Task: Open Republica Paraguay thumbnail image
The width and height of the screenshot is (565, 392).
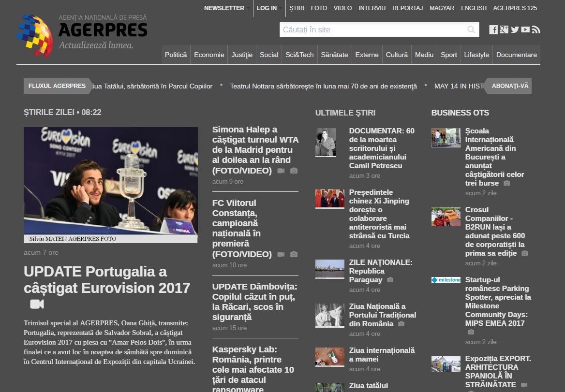Action: (330, 269)
